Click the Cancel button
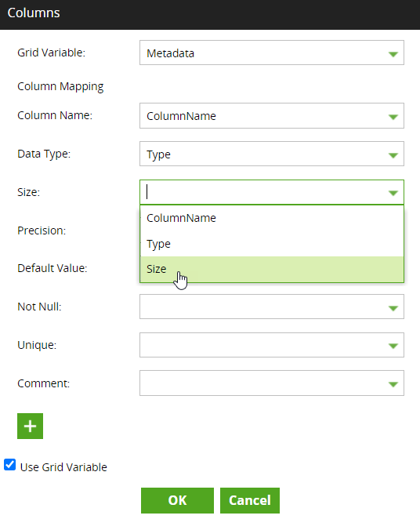Viewport: 420px width, 519px height. (x=250, y=500)
